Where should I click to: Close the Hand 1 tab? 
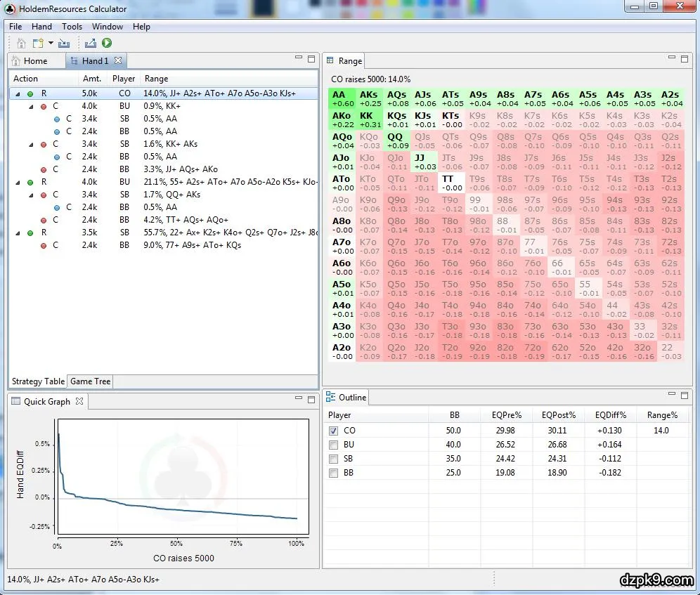pos(118,61)
